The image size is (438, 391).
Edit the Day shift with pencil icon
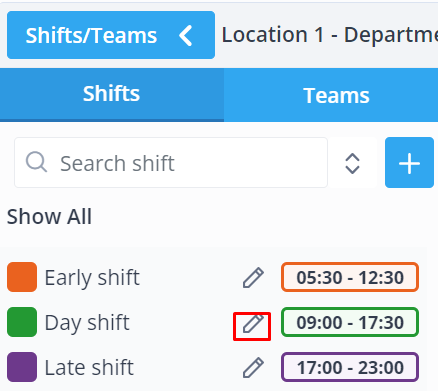(x=253, y=323)
